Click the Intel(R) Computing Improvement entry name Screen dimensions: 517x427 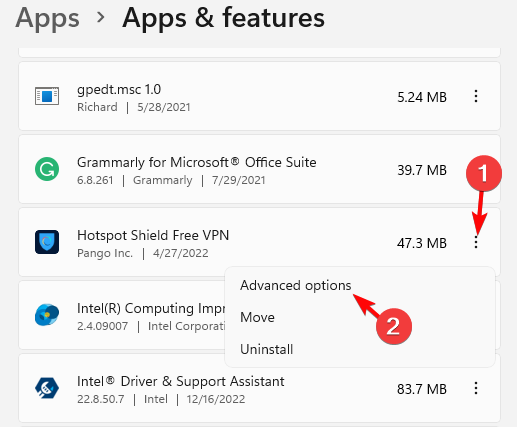coord(151,308)
